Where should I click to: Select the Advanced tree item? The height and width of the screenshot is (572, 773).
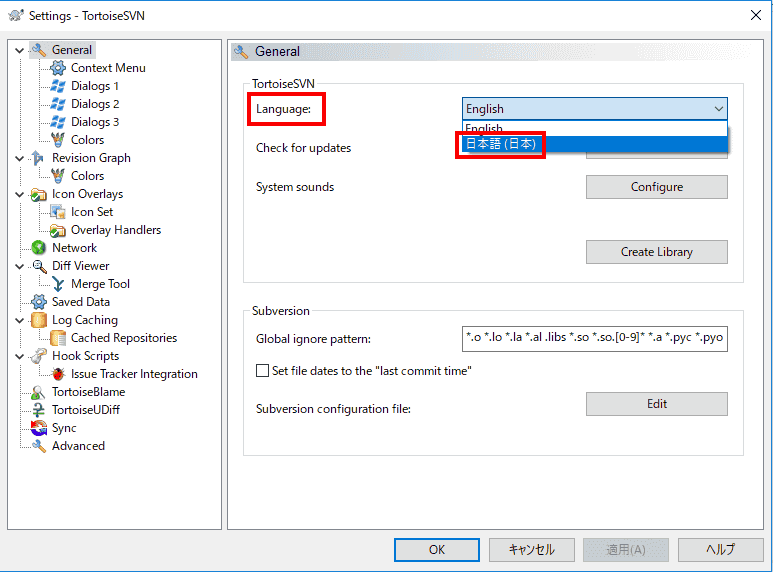point(78,446)
